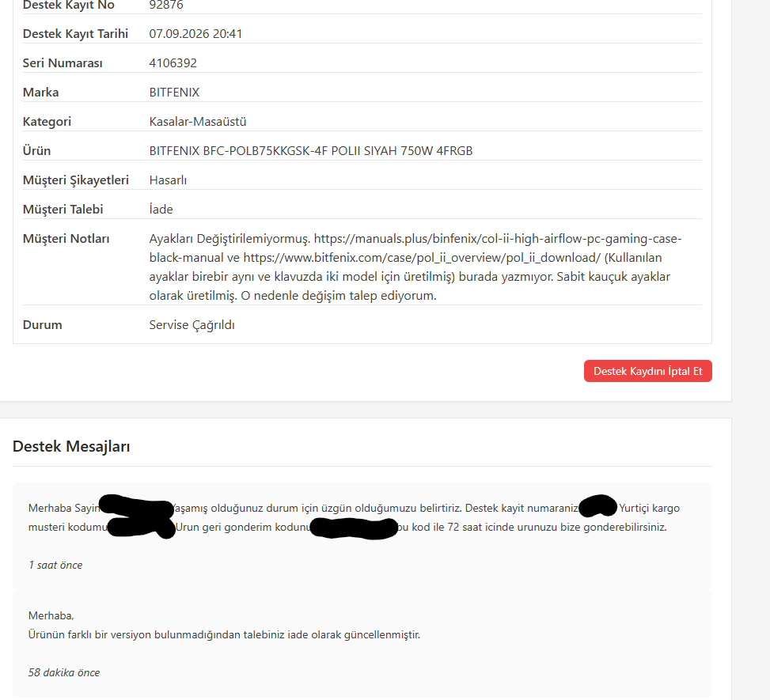Screen dimensions: 770x700
Task: Click the customer request value İade
Action: [x=161, y=209]
